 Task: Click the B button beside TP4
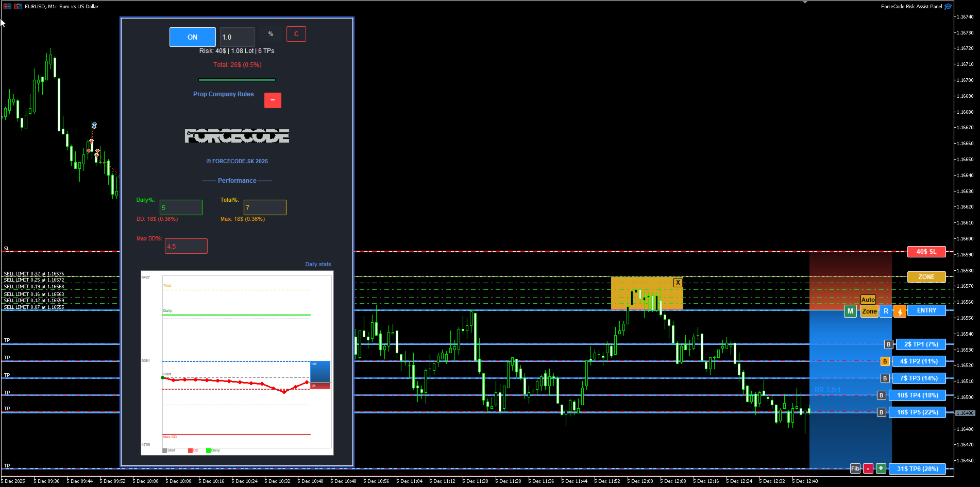(x=882, y=395)
